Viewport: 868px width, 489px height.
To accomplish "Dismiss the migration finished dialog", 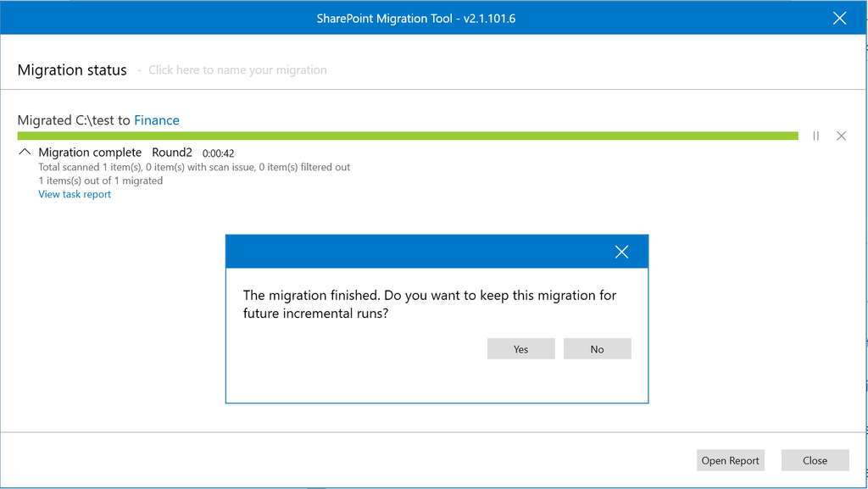I will click(x=621, y=251).
